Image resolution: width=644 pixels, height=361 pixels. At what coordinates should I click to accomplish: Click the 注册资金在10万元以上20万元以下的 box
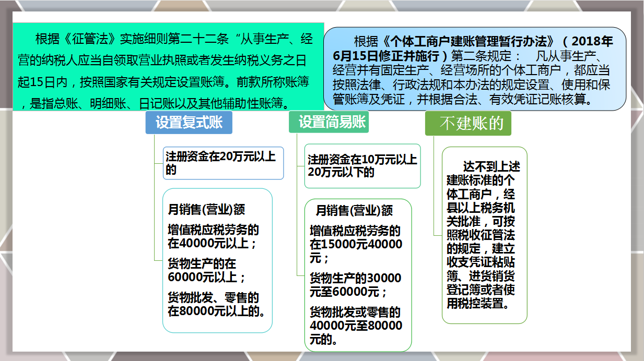362,165
